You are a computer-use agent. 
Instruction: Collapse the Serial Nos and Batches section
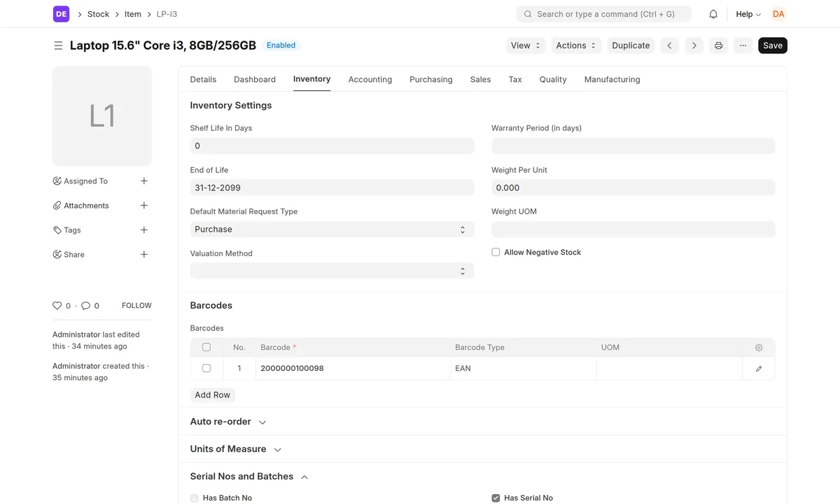[249, 476]
